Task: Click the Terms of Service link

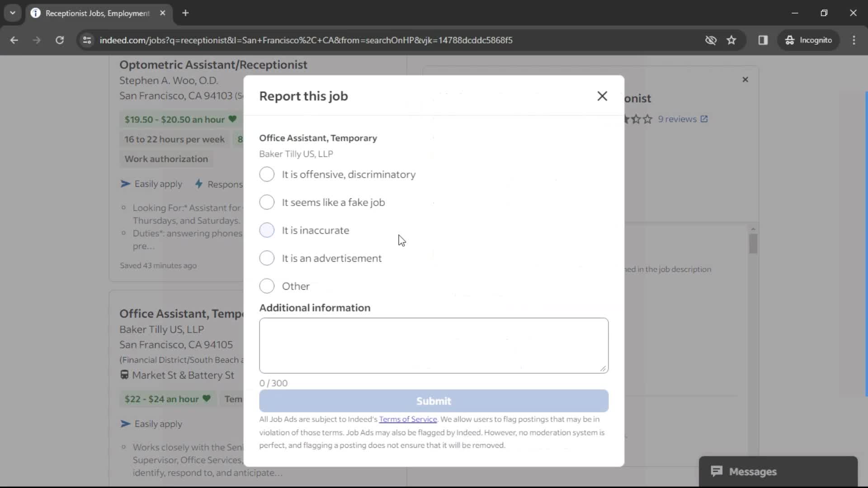Action: (x=408, y=419)
